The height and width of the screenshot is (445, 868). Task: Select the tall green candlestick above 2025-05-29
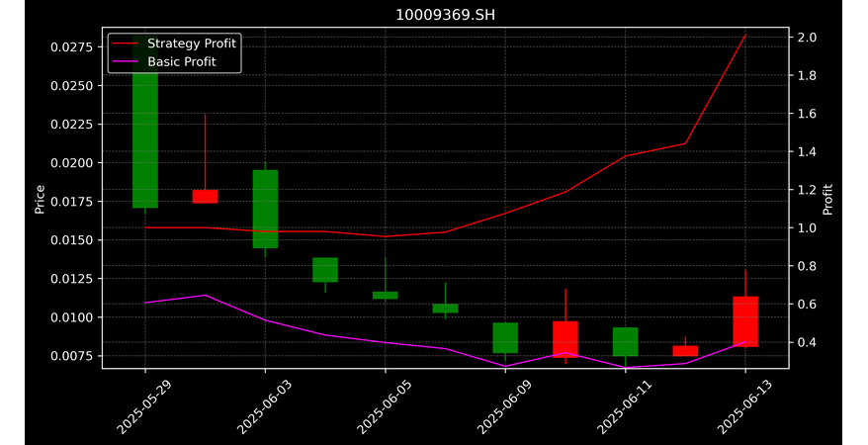[x=145, y=125]
